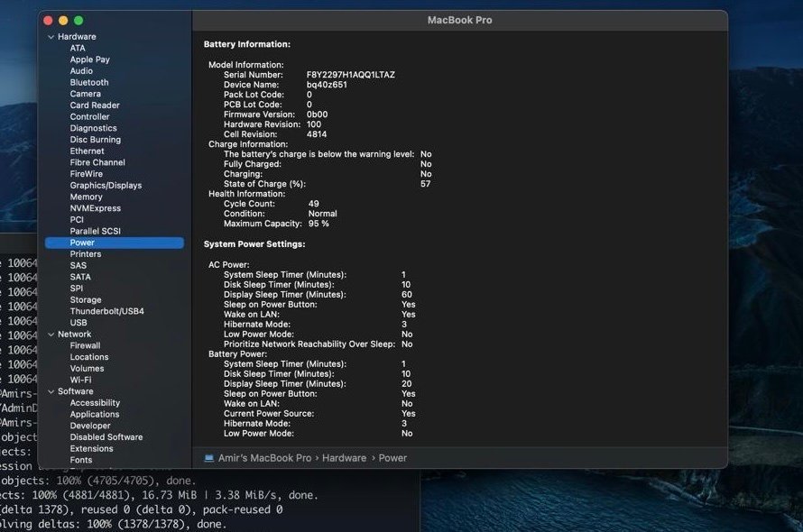The height and width of the screenshot is (532, 803).
Task: Click the yellow minimize window button
Action: pos(63,20)
